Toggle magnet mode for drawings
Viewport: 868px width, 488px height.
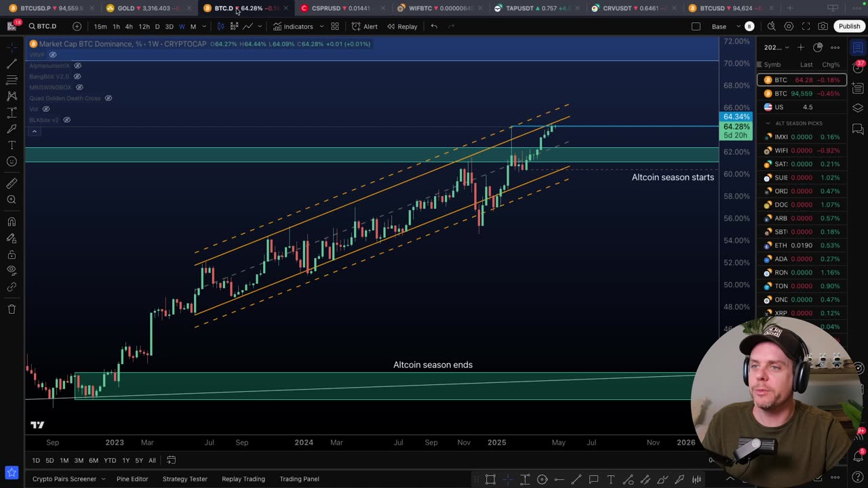coord(12,222)
